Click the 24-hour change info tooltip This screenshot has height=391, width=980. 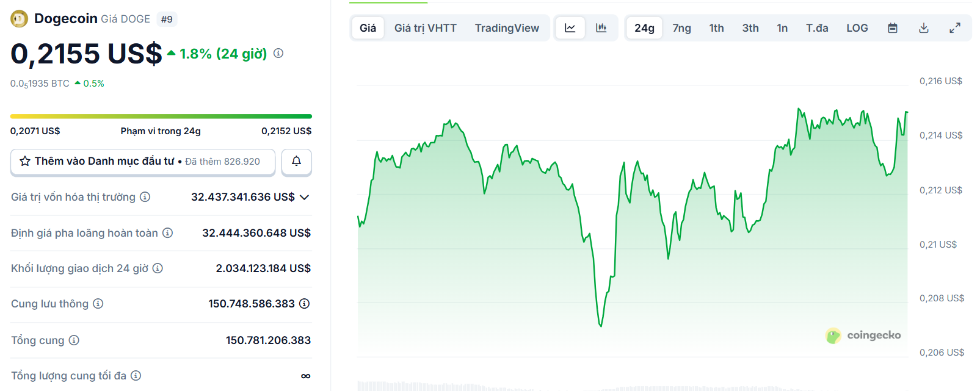click(x=280, y=54)
